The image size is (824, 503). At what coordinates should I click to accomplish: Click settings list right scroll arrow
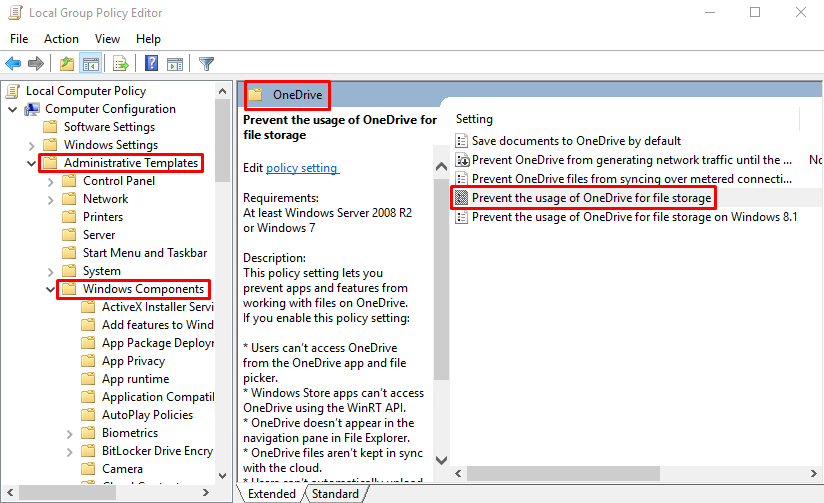(813, 474)
